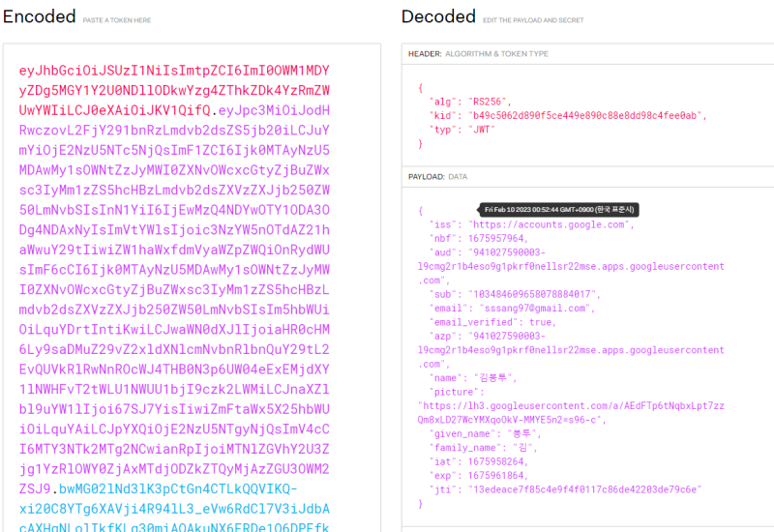Click the email_verified true value
The width and height of the screenshot is (774, 532).
(x=541, y=322)
